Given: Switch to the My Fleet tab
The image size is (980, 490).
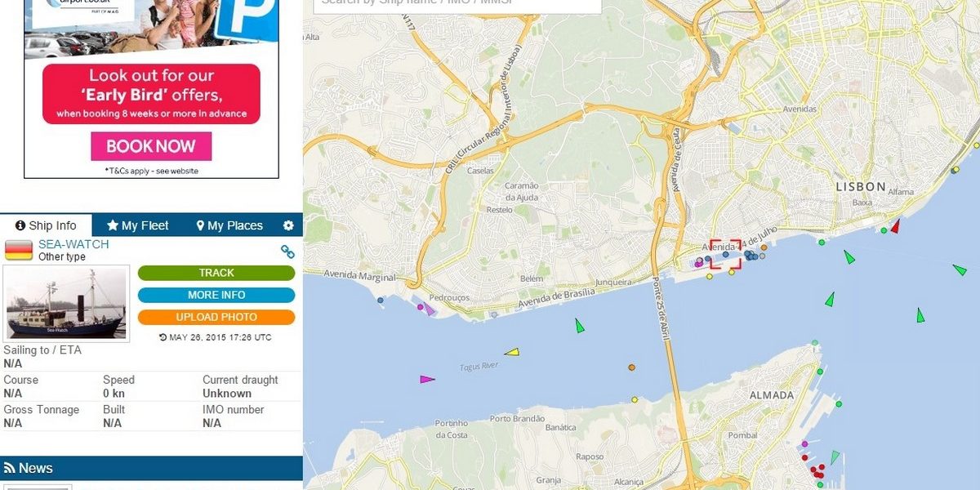Looking at the screenshot, I should click(137, 225).
